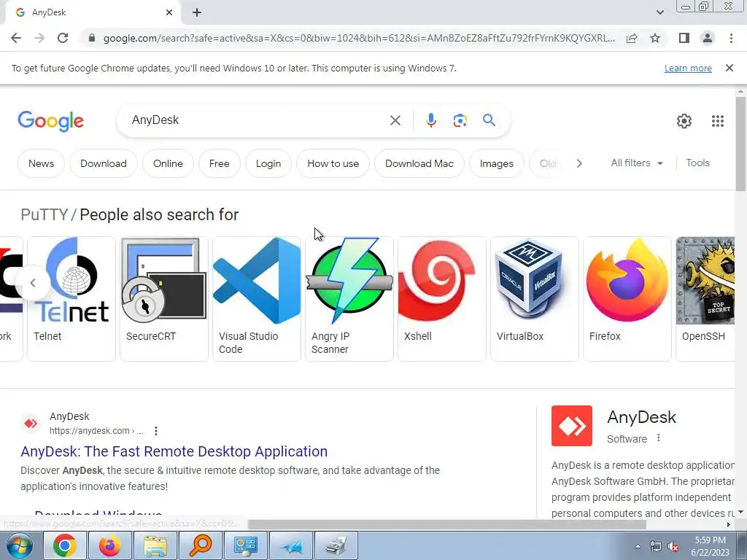The height and width of the screenshot is (560, 747).
Task: Click the AnyDesk knowledge panel title
Action: point(641,417)
